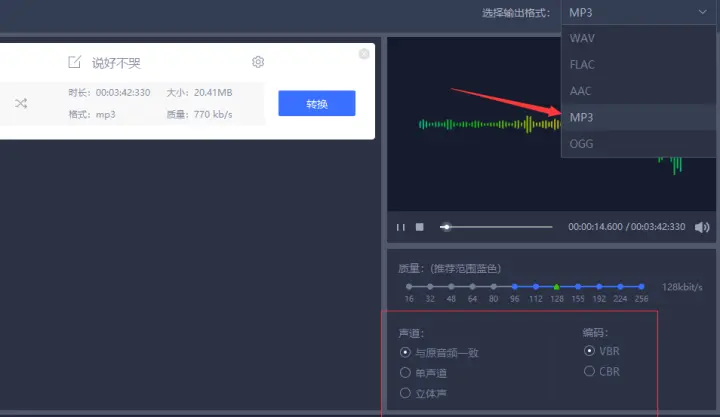This screenshot has height=417, width=720.
Task: Set quality to 256 on the slider
Action: [x=641, y=287]
